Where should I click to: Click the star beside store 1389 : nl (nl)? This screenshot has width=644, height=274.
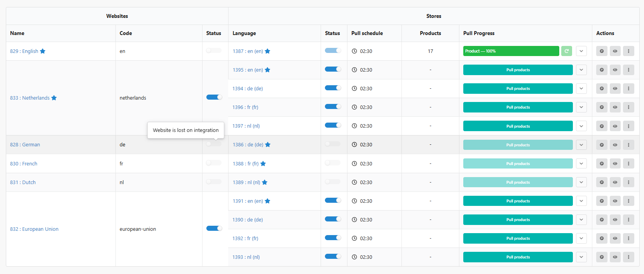click(x=265, y=182)
